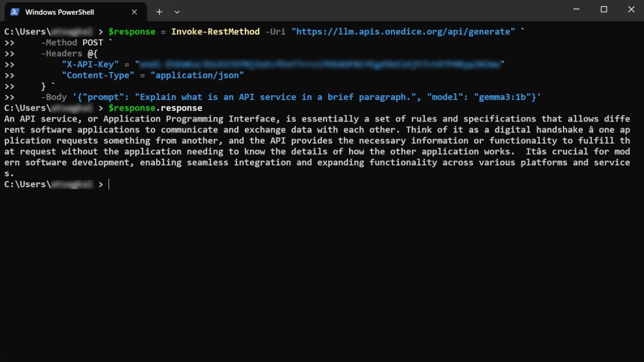Click the "application/json" value
Viewport: 644px width, 362px height.
point(197,75)
